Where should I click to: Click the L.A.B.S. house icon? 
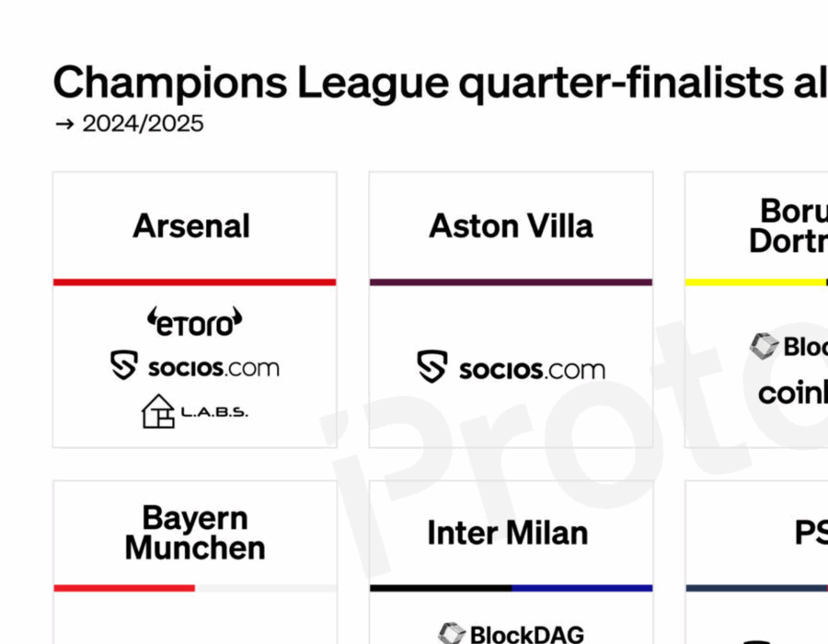[157, 411]
